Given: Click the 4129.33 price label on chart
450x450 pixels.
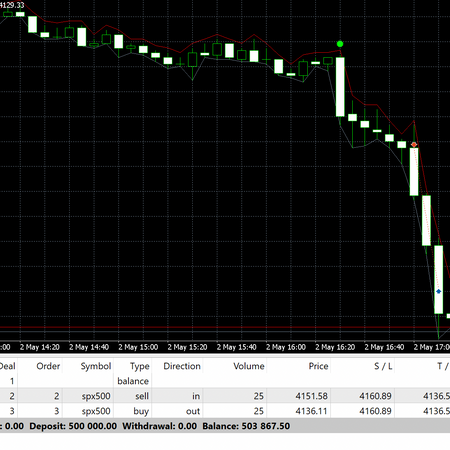Looking at the screenshot, I should tap(12, 5).
